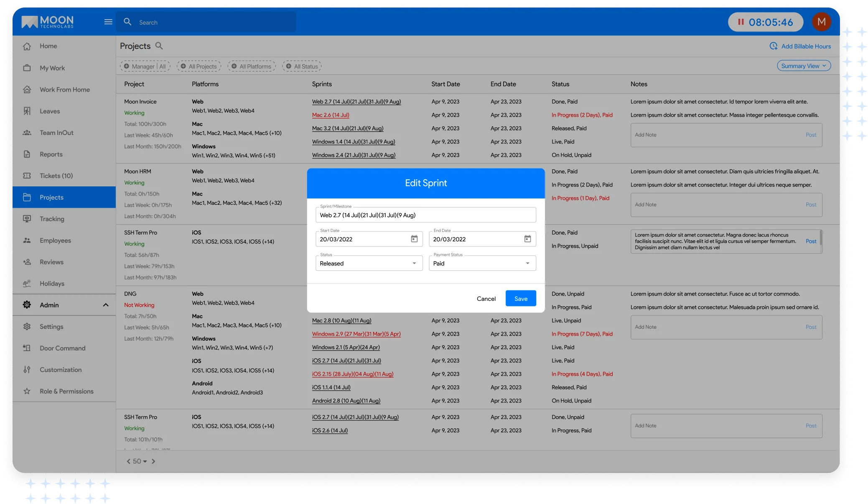Open the Mac 2.8 (10 Aug) sprint link
The image size is (868, 504).
[x=341, y=321]
